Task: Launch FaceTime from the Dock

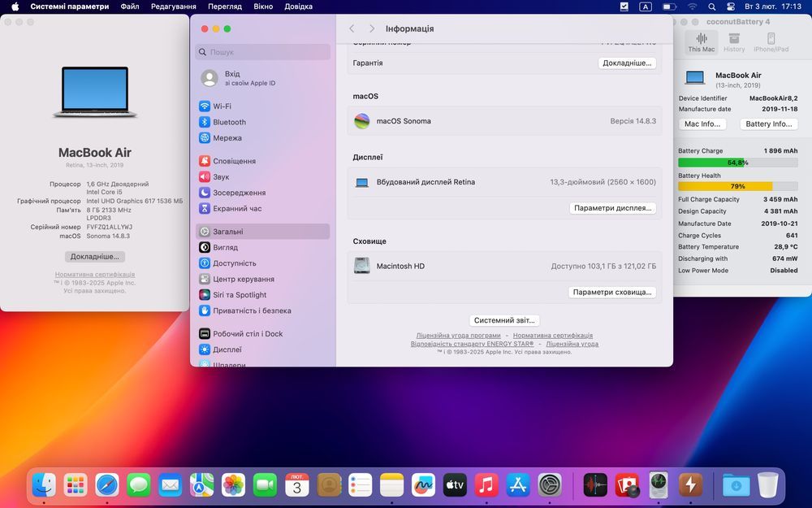Action: (266, 486)
